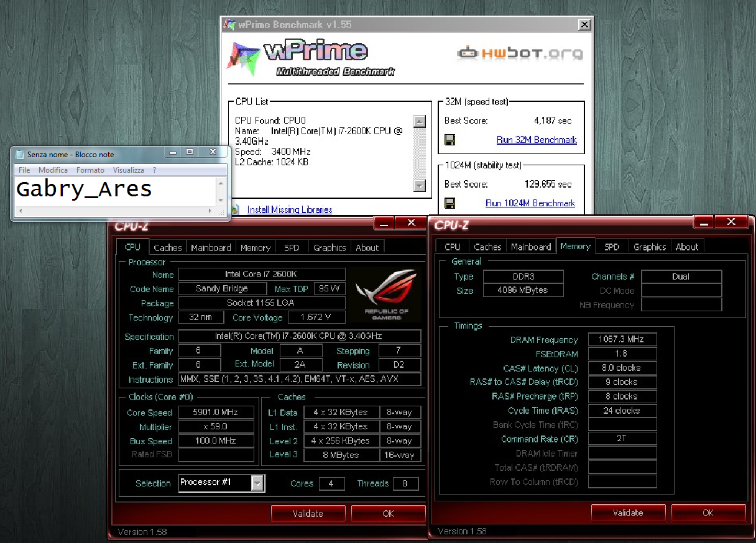Switch to Memory tab in left CPU-Z window
Screen dimensions: 756x543
point(256,247)
